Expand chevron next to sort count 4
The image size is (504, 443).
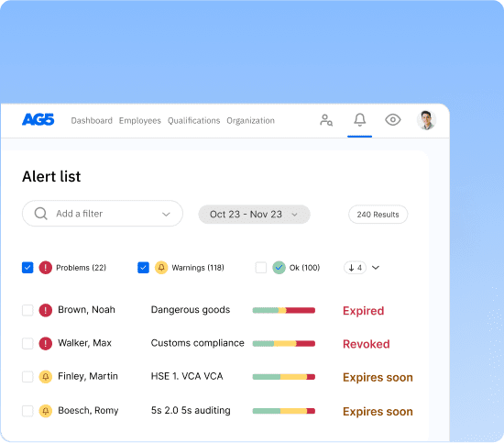(x=376, y=268)
